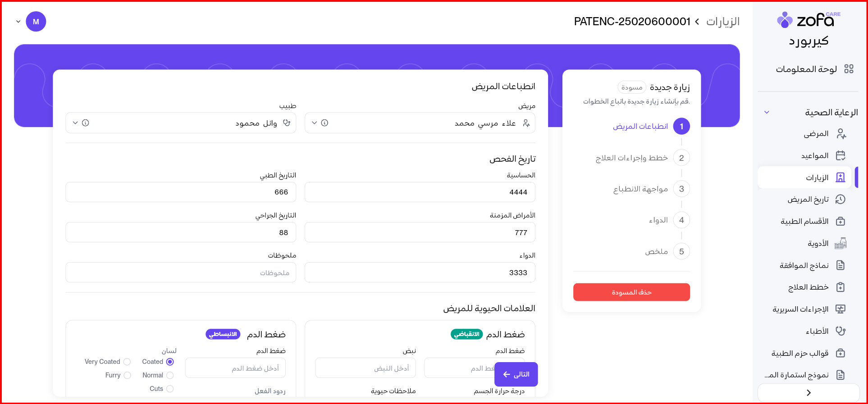Select the Coated tongue radio option

(170, 362)
